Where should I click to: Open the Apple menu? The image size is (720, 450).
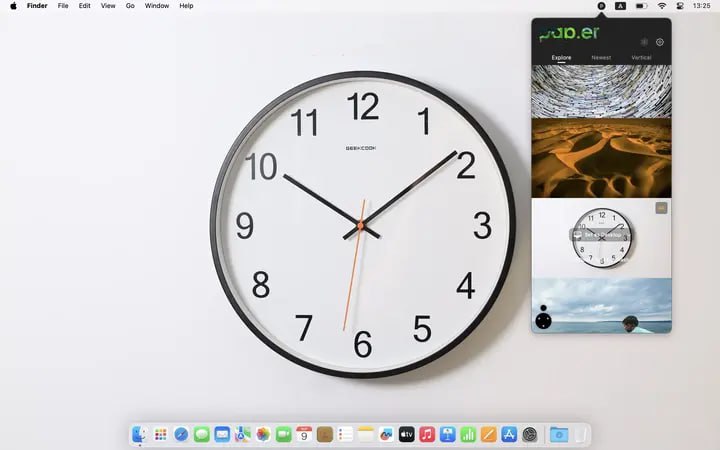[13, 6]
